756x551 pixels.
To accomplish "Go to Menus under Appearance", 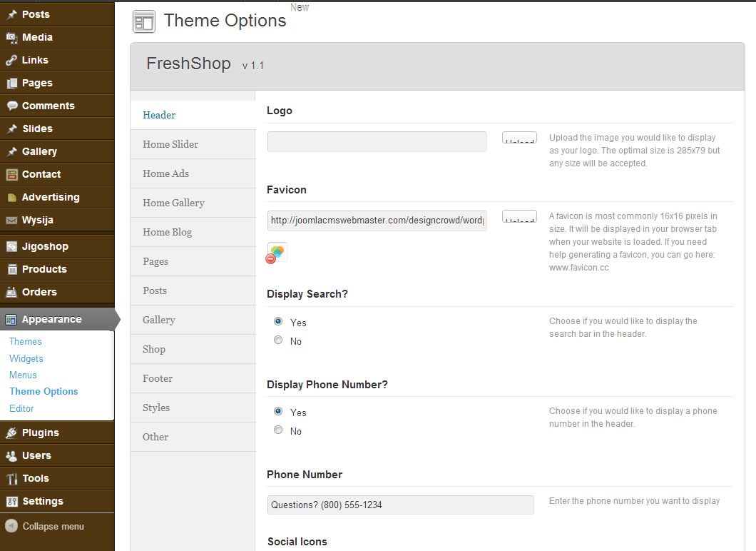I will tap(23, 375).
